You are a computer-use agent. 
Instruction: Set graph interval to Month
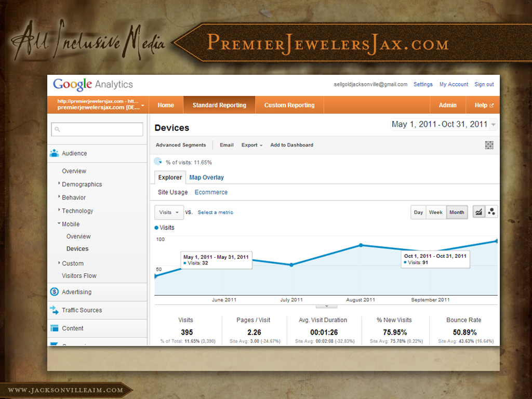457,212
